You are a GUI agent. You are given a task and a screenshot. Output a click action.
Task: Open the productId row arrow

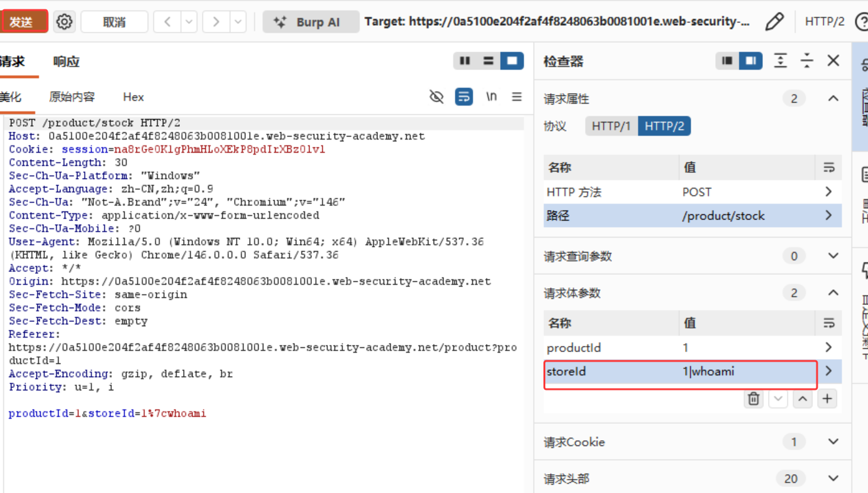(x=828, y=347)
